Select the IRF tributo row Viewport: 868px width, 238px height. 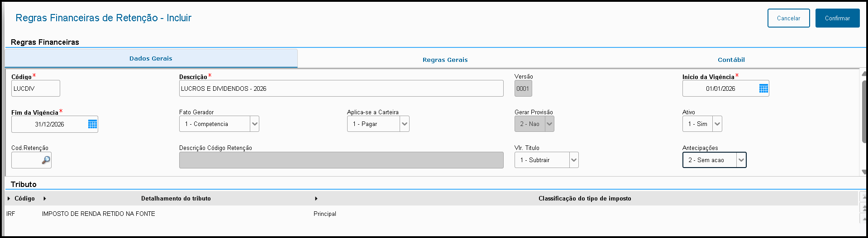pos(98,214)
